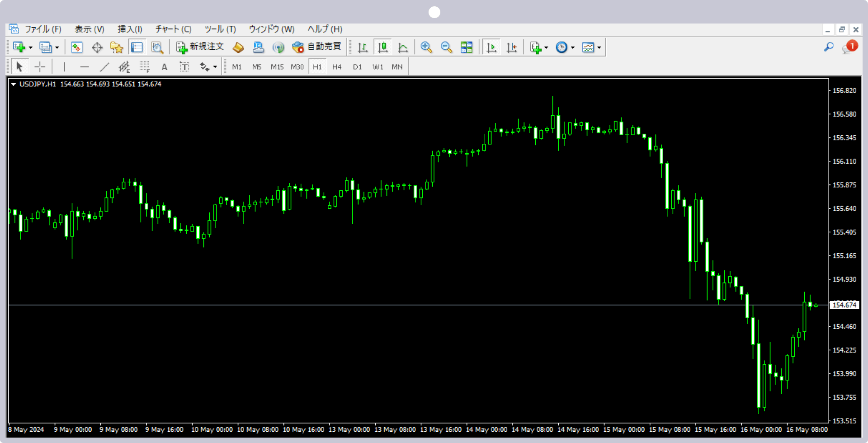
Task: Select the text label T tool
Action: [184, 67]
